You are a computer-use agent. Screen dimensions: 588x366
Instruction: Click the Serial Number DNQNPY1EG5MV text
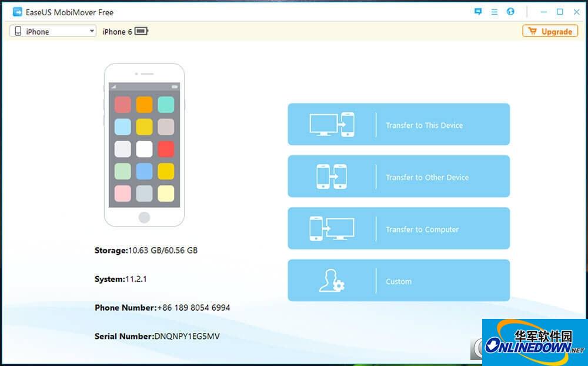pos(157,337)
